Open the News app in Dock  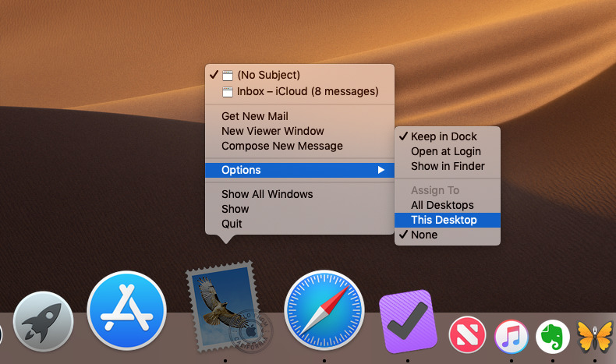[467, 335]
